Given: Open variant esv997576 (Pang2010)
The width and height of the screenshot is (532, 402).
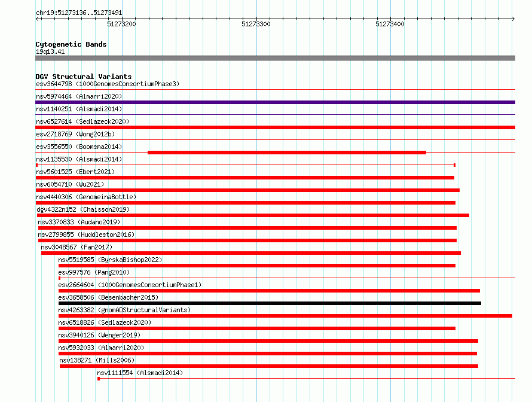Looking at the screenshot, I should (94, 272).
